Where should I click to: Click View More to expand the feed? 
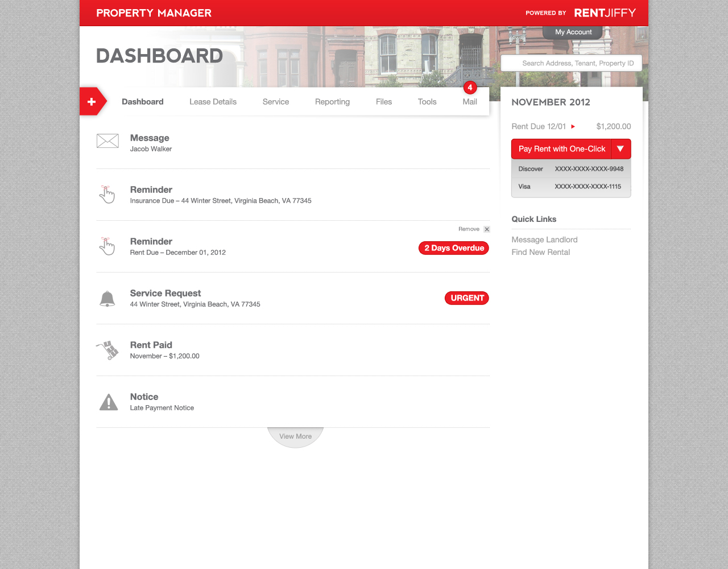tap(295, 436)
